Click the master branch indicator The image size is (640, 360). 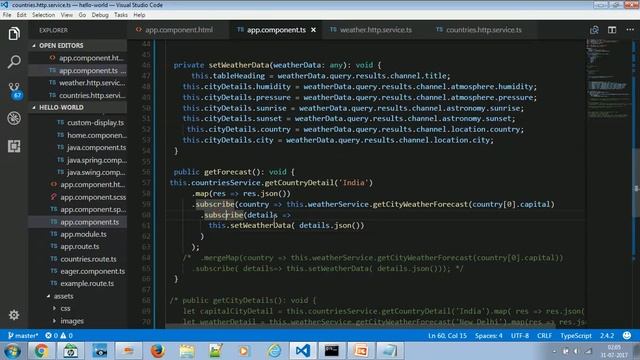[23, 336]
